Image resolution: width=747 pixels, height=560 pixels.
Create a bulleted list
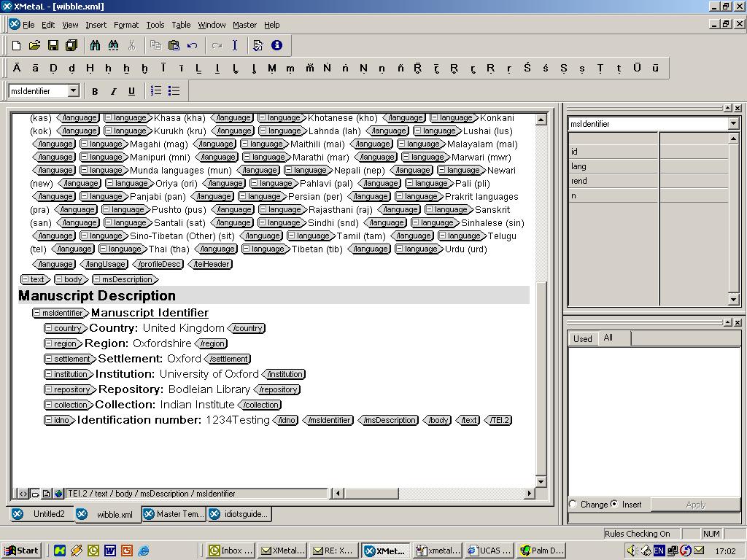coord(174,90)
